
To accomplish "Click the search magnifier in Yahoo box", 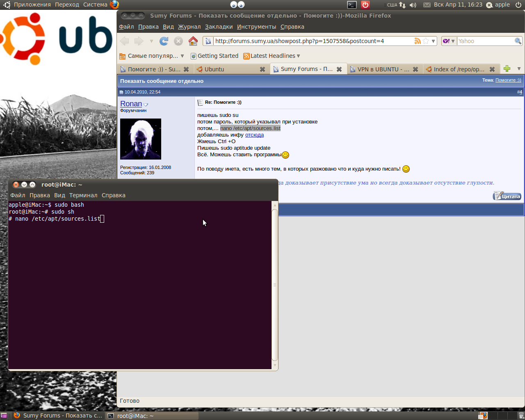I will point(518,41).
